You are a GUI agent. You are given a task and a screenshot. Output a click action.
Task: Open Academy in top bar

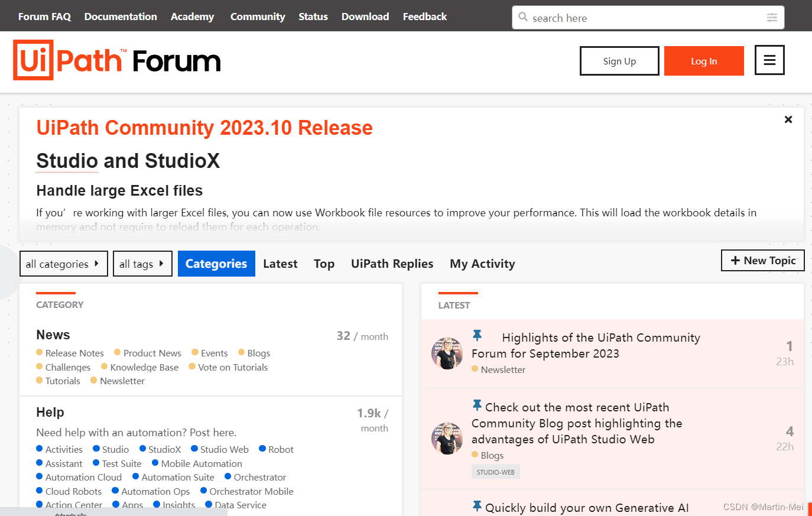pyautogui.click(x=192, y=17)
